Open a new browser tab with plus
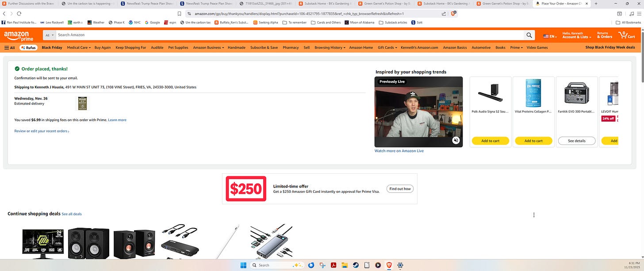644x271 pixels. pyautogui.click(x=596, y=3)
